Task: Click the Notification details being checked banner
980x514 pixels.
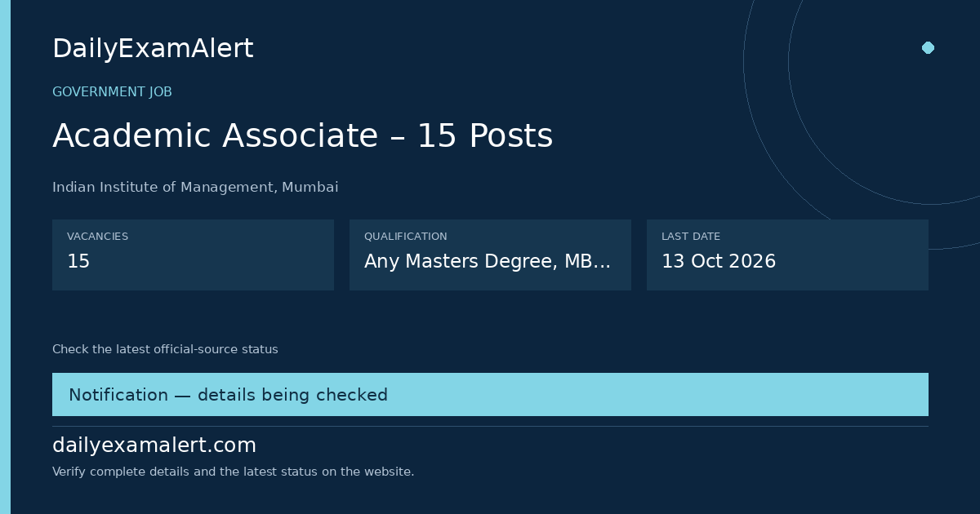Action: pyautogui.click(x=490, y=395)
